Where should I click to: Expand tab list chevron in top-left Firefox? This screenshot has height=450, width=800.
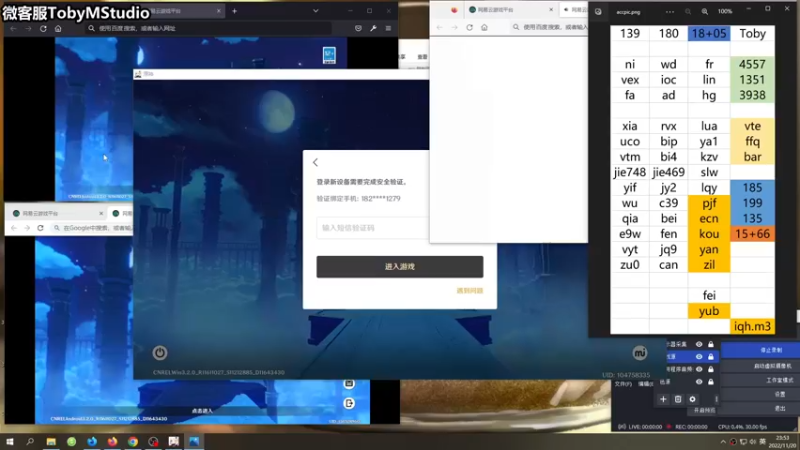(x=316, y=11)
